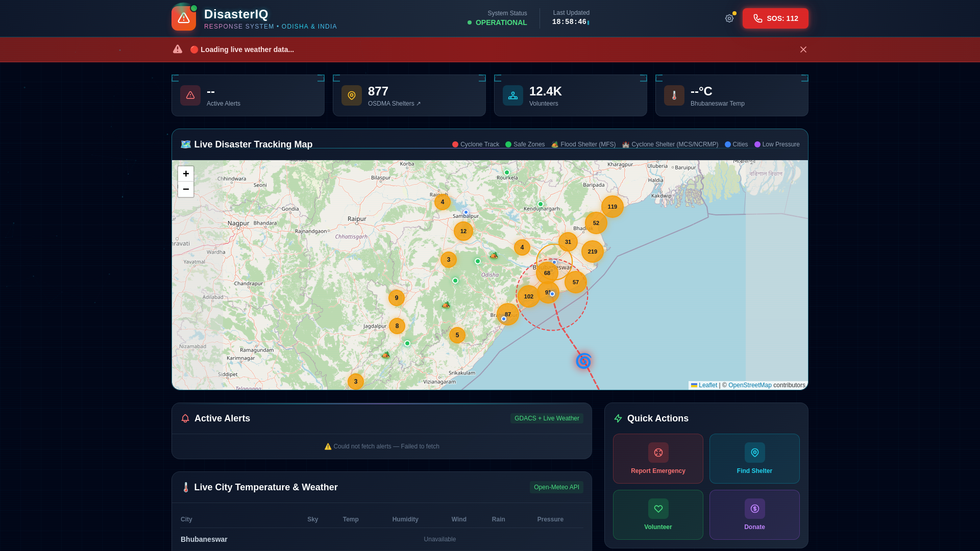Open the 9 shelter cluster marker

click(x=397, y=298)
